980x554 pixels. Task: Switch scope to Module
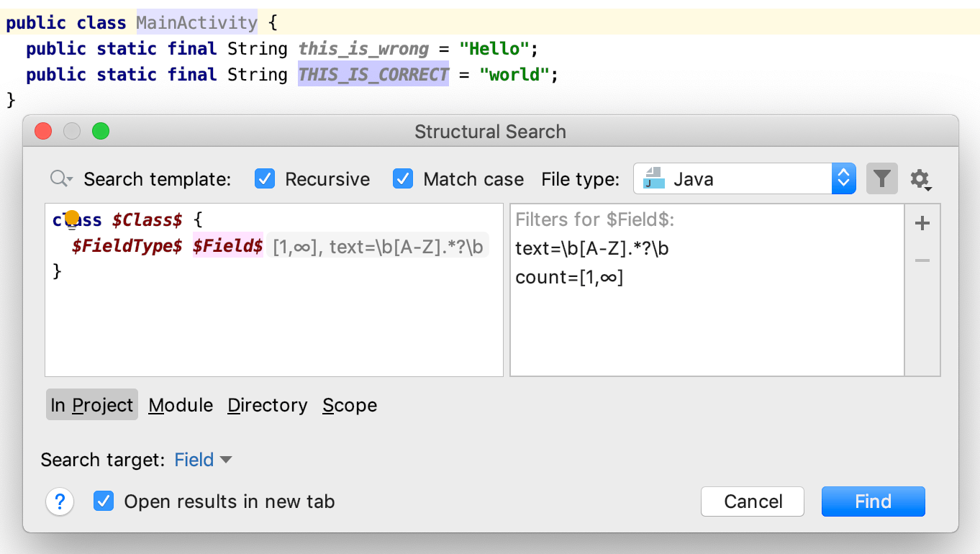click(x=181, y=404)
